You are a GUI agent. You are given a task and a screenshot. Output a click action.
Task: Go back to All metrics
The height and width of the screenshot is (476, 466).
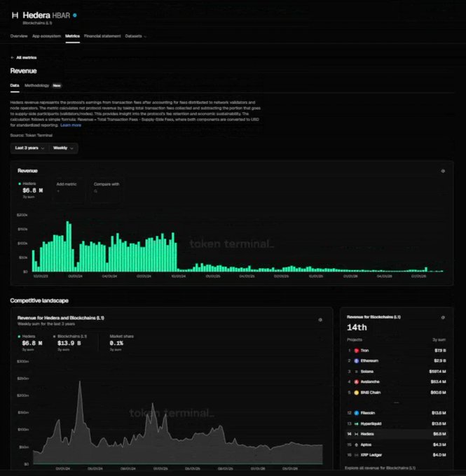[x=27, y=57]
